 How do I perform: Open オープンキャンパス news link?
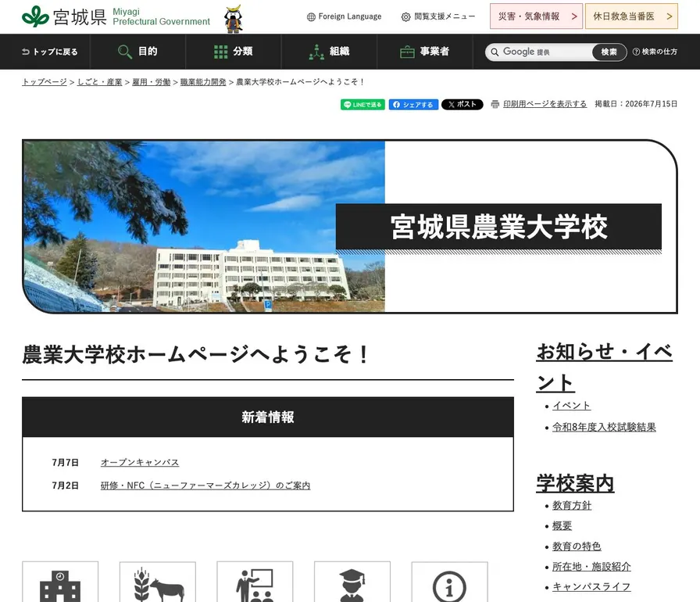[x=140, y=462]
